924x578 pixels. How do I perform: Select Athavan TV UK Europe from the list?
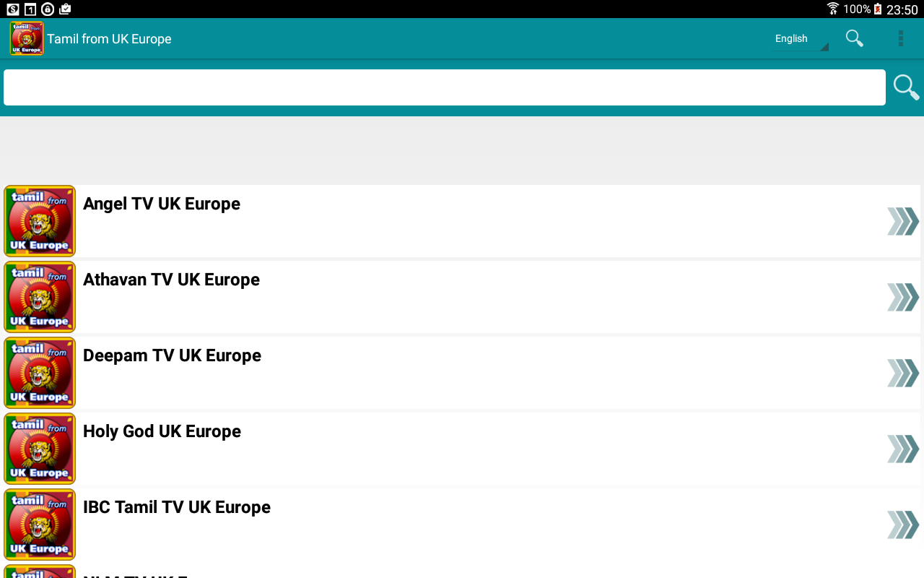tap(171, 280)
